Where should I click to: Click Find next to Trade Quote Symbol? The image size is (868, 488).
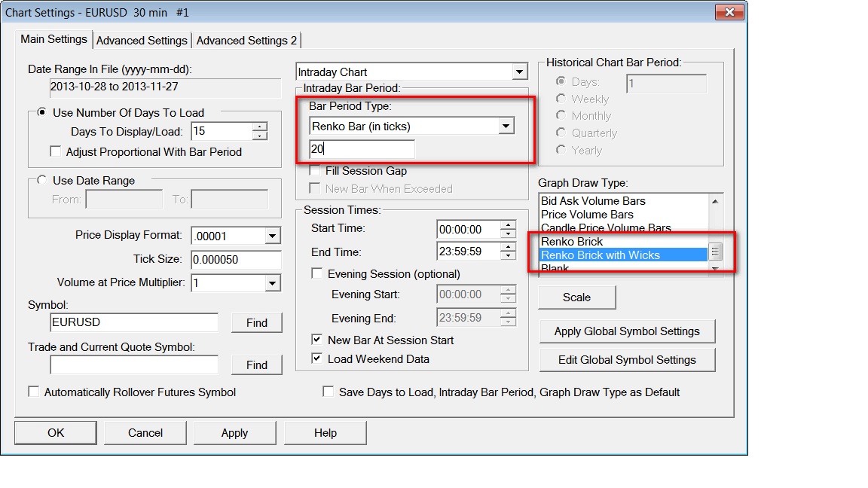coord(256,364)
